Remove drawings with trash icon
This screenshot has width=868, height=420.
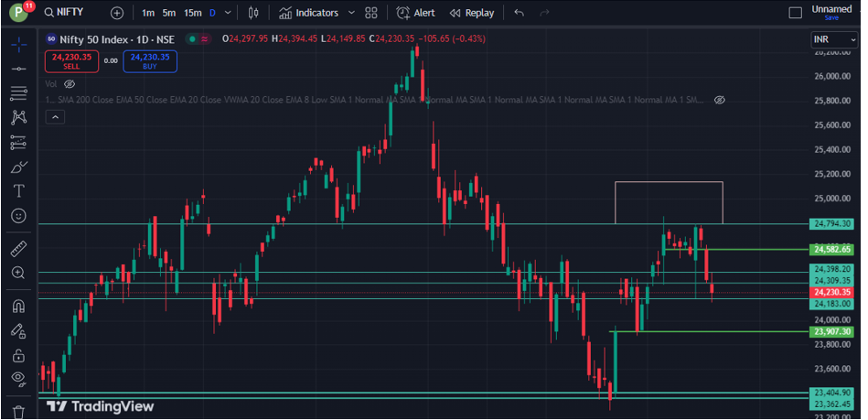pyautogui.click(x=19, y=413)
